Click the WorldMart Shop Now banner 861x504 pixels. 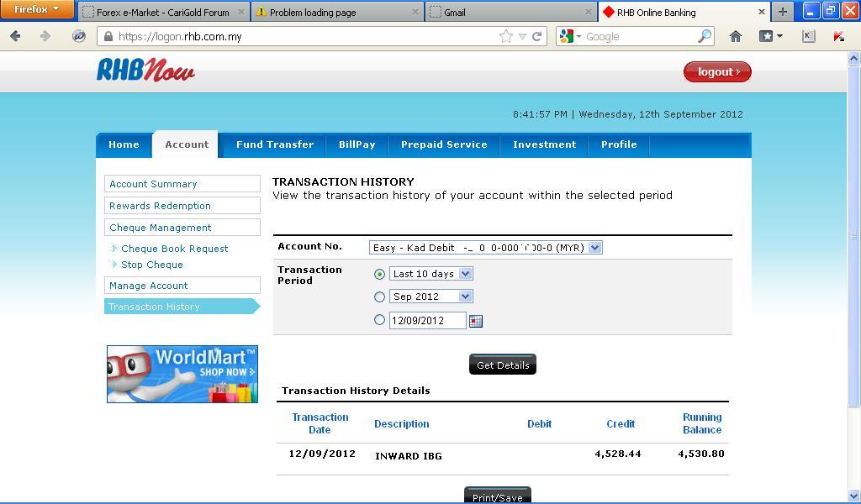point(182,374)
